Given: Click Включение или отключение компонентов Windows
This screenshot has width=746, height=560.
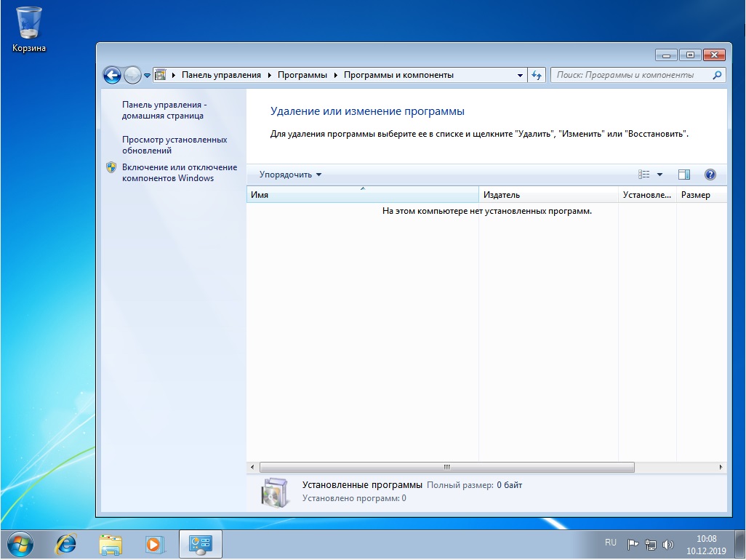Looking at the screenshot, I should [179, 172].
